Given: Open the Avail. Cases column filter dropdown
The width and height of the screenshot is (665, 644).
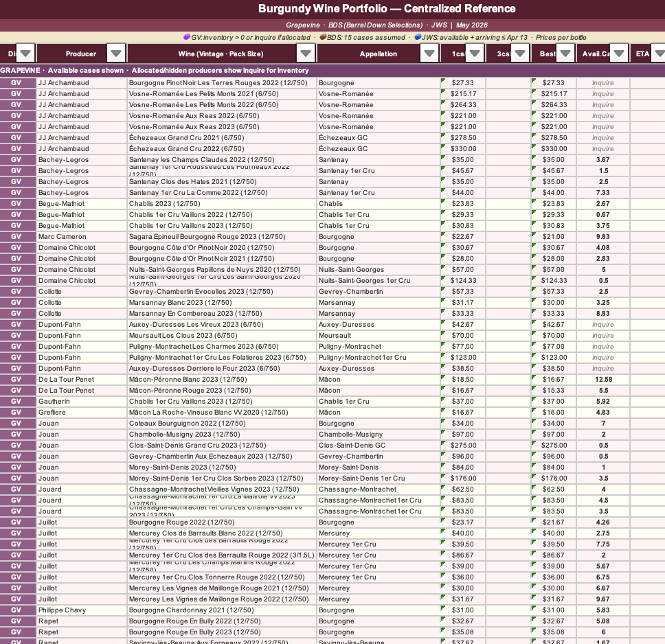Looking at the screenshot, I should [619, 54].
